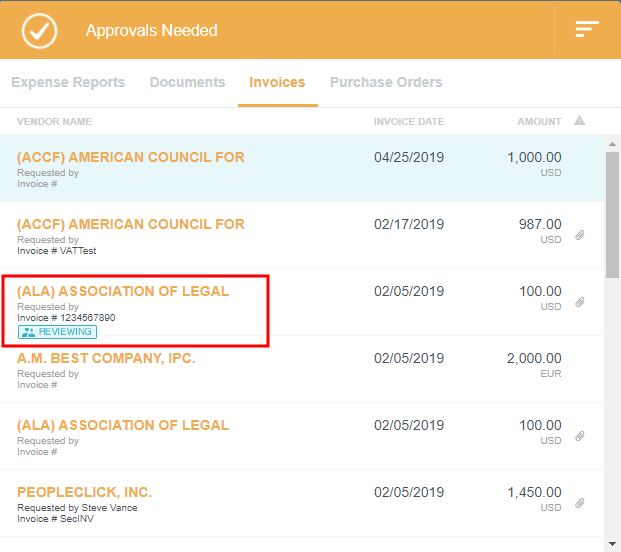Open the A.M. BEST COMPANY, IPC. invoice
Screen dimensions: 621x552
point(106,358)
